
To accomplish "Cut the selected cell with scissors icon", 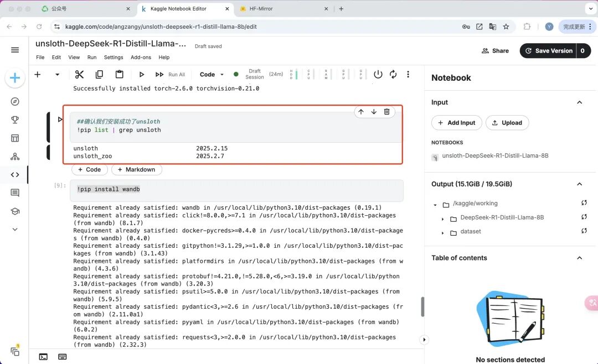I will (79, 74).
